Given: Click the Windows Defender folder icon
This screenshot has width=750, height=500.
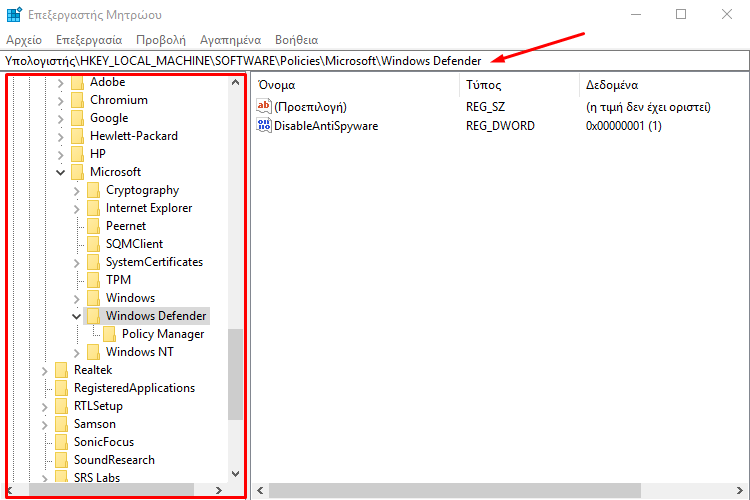Looking at the screenshot, I should 93,316.
